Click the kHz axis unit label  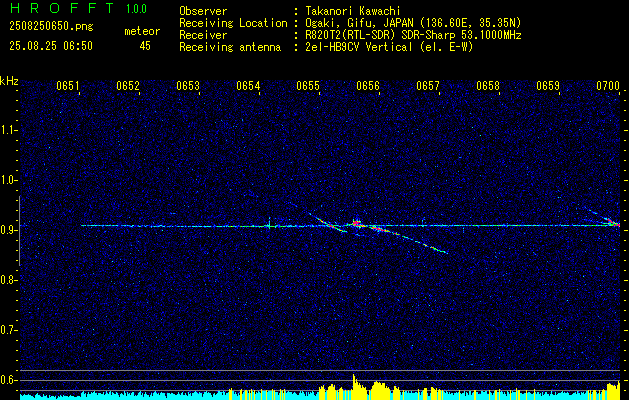click(9, 81)
